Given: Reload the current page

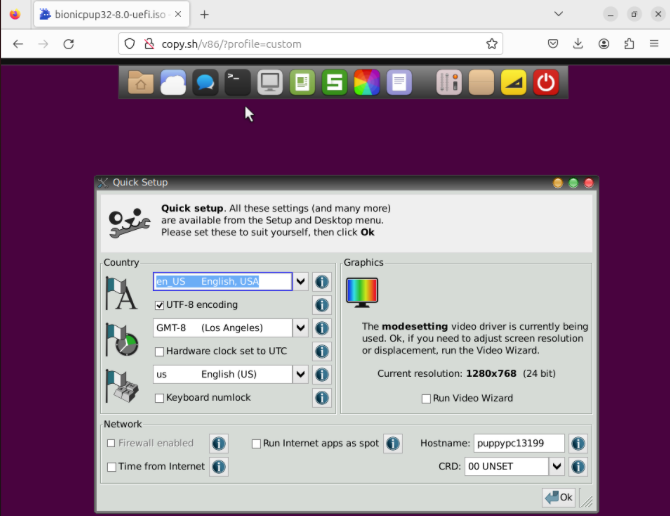Looking at the screenshot, I should click(68, 44).
